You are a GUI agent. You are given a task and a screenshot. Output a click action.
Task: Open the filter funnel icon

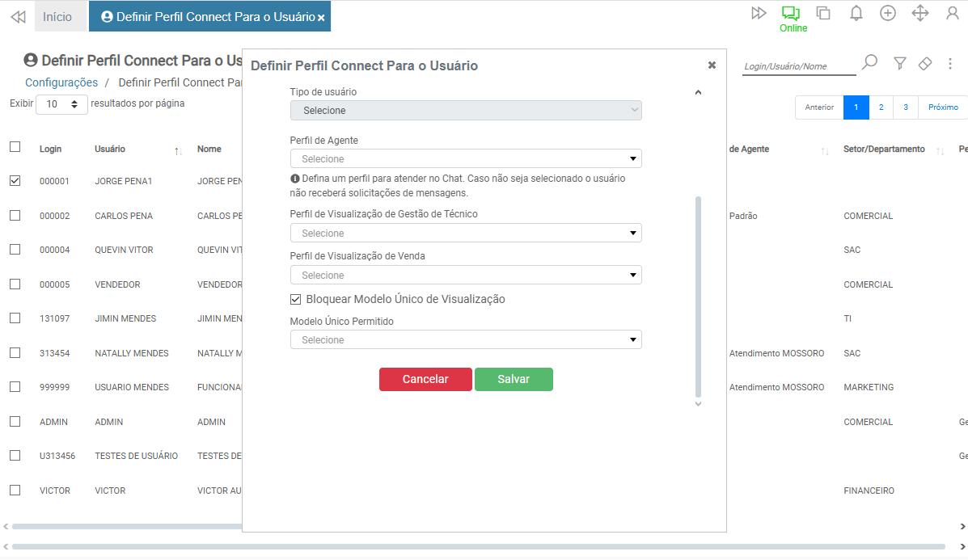click(x=899, y=63)
